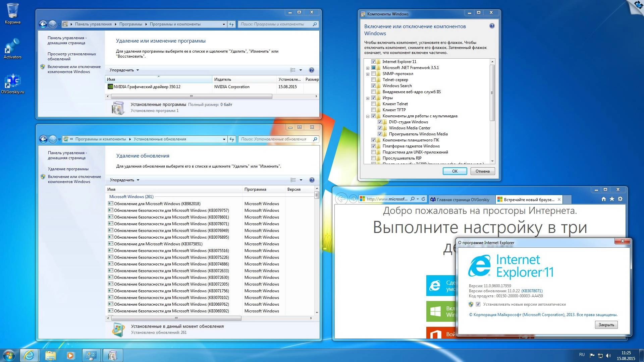Click horizontal scrollbar in Programs list
Screen dimensions: 644x362
pyautogui.click(x=191, y=97)
